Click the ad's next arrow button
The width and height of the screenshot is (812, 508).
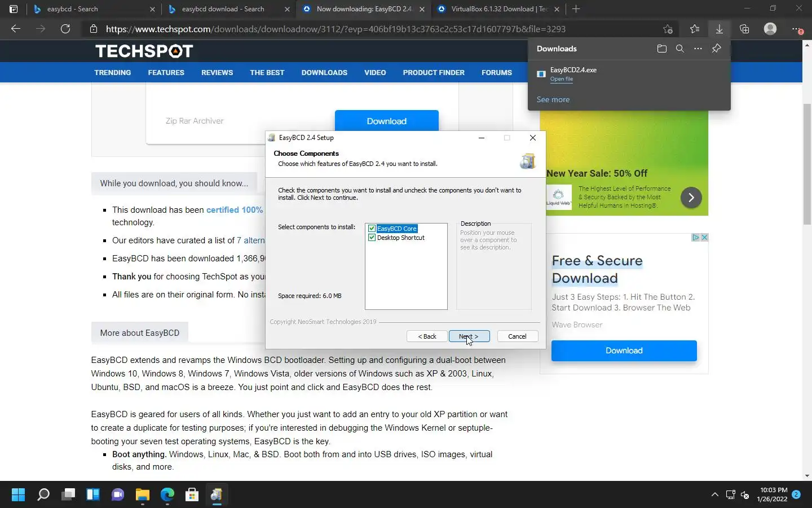click(x=691, y=198)
